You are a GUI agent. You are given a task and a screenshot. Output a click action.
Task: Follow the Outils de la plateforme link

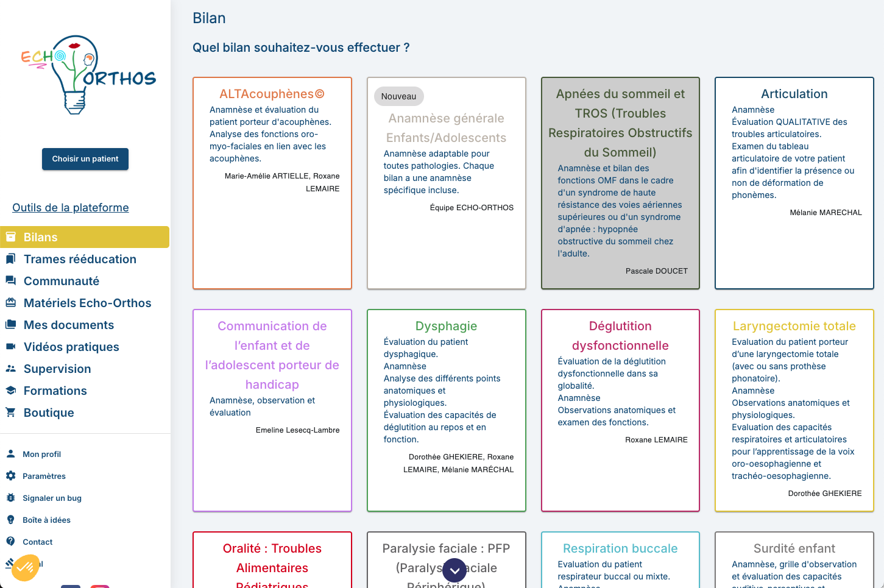click(71, 208)
